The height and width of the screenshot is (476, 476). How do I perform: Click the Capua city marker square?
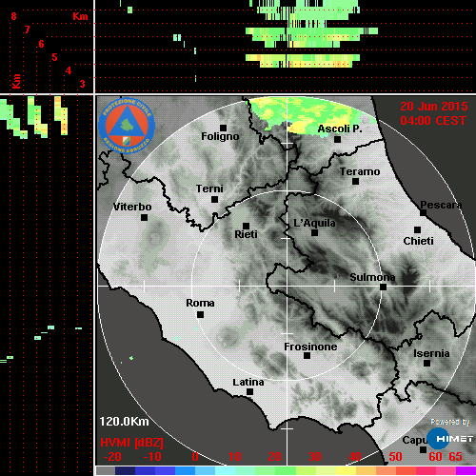(x=423, y=449)
